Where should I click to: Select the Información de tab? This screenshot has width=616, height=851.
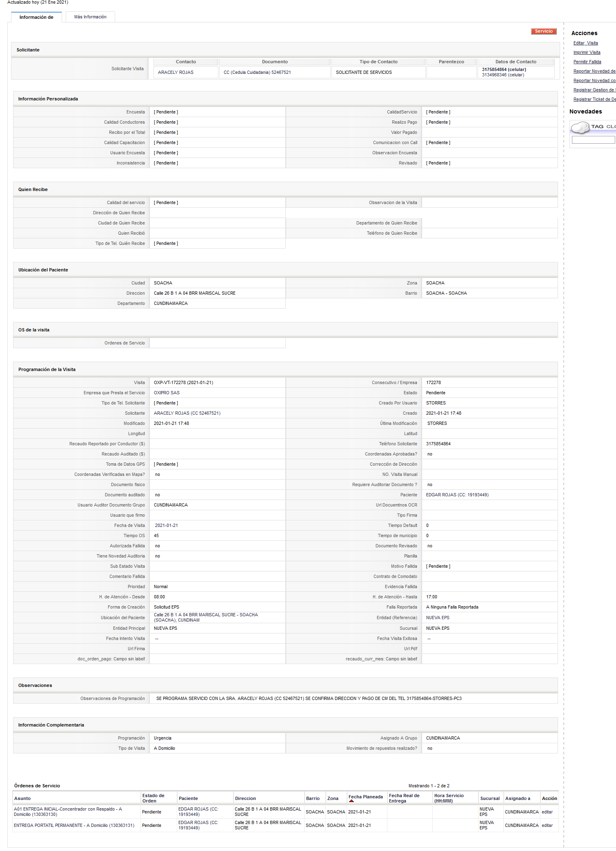click(36, 17)
